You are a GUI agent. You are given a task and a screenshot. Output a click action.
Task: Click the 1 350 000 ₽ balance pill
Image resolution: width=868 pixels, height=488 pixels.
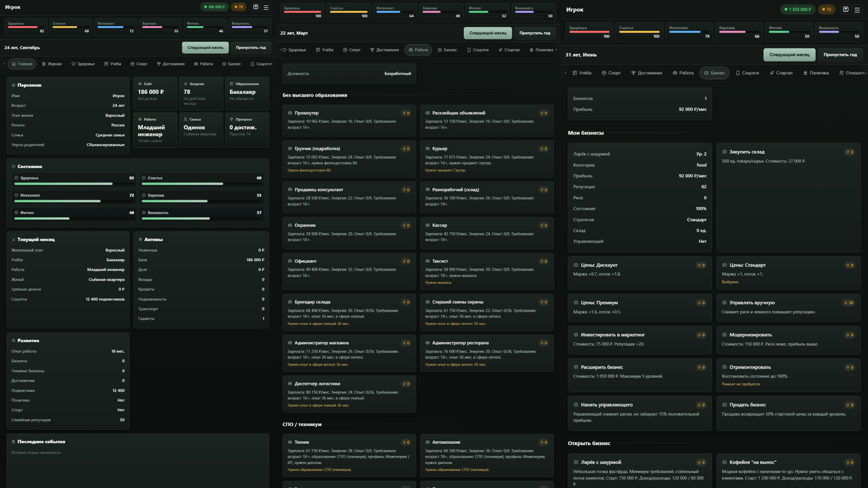pos(797,9)
